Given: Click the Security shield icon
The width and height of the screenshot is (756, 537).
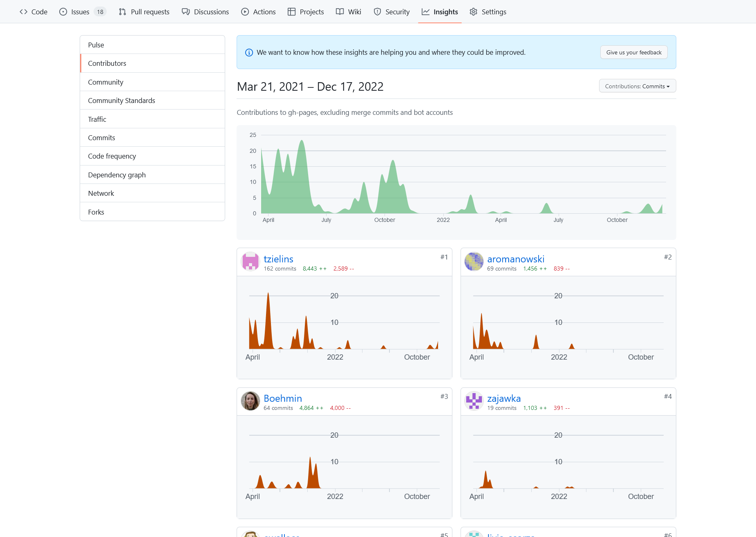Looking at the screenshot, I should [377, 12].
